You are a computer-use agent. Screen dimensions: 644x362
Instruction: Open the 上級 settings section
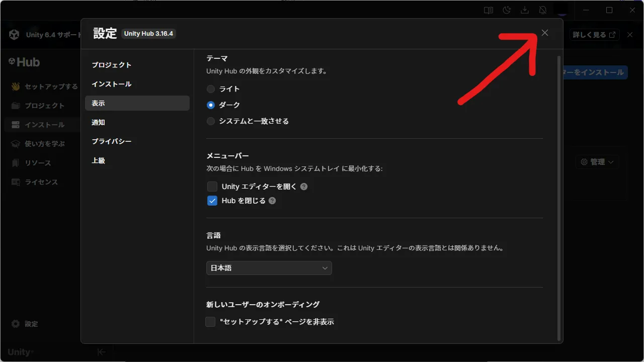[x=98, y=160]
